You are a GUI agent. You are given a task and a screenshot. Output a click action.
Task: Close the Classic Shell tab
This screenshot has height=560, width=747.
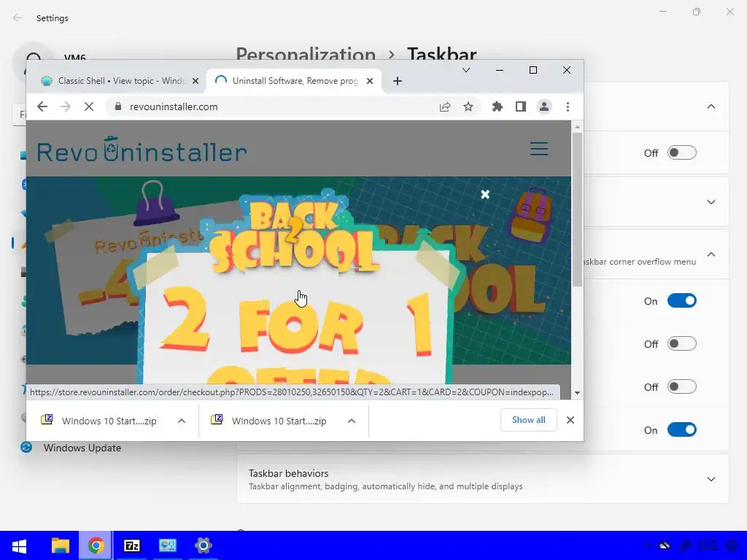coord(196,81)
